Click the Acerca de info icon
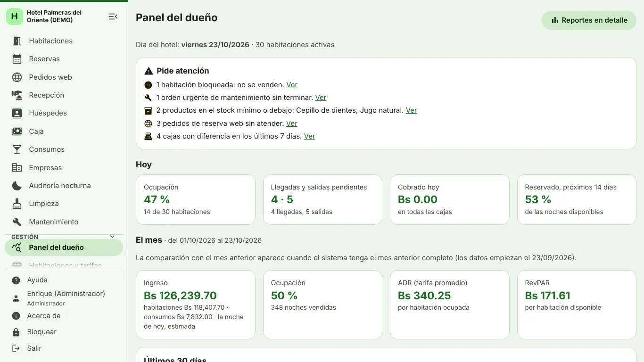 tap(16, 316)
